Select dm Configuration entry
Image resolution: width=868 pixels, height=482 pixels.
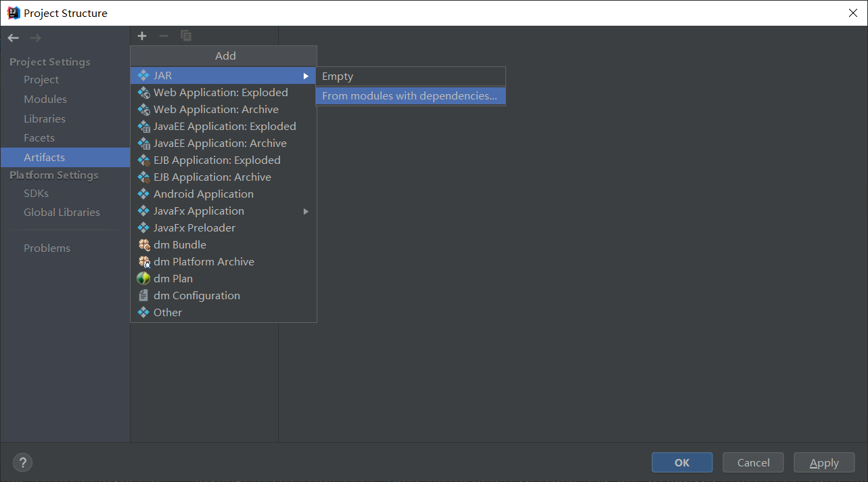coord(223,296)
